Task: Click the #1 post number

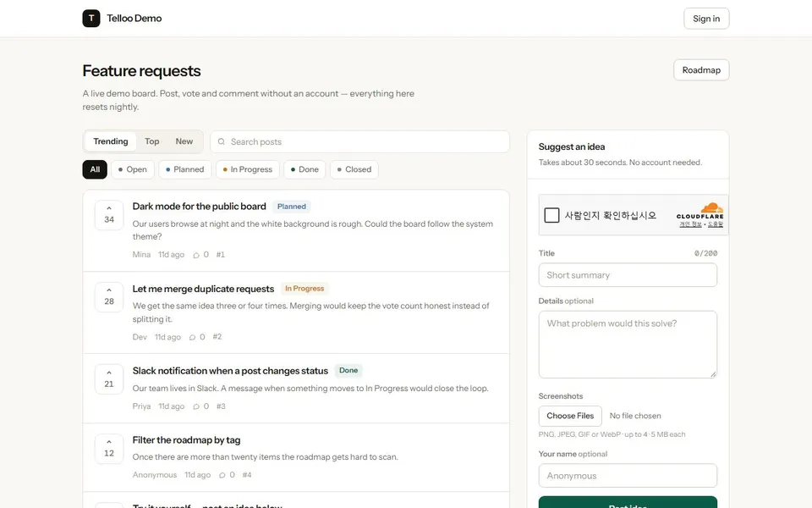Action: pos(221,255)
